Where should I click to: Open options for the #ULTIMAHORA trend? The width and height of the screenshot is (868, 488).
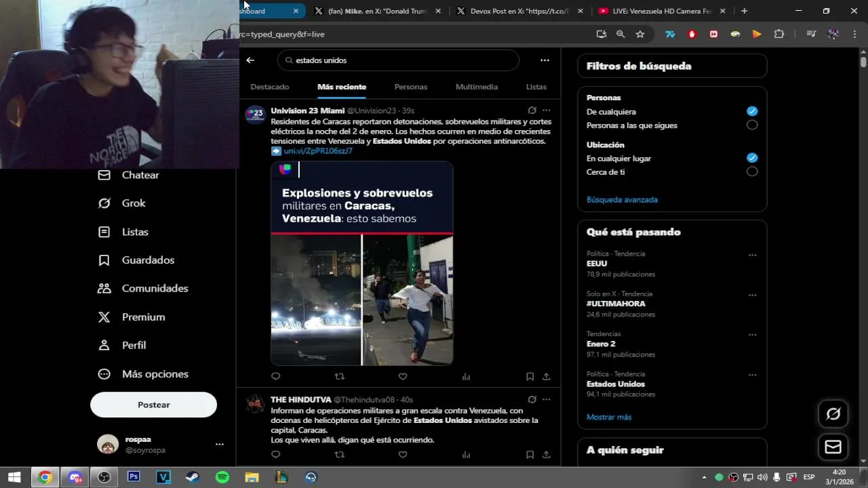pyautogui.click(x=752, y=296)
